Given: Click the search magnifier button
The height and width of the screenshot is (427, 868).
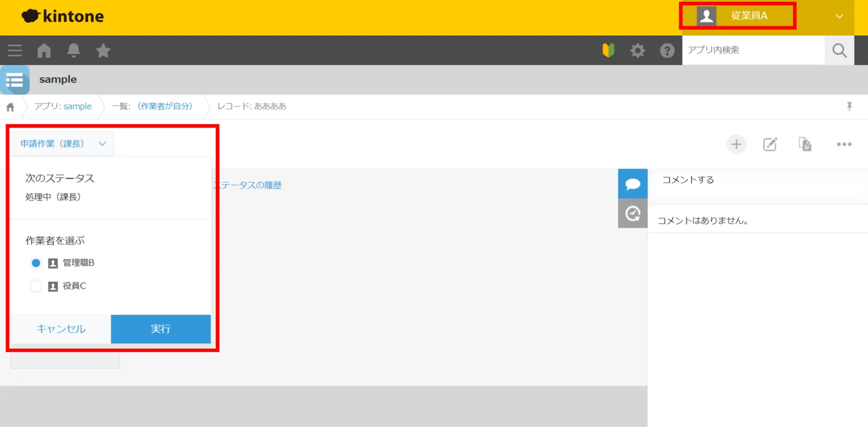Looking at the screenshot, I should [839, 50].
